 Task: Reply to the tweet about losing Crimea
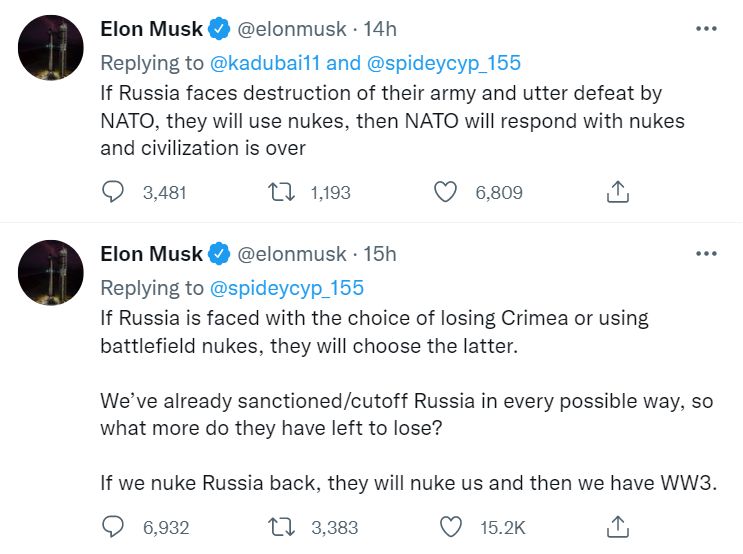(114, 526)
